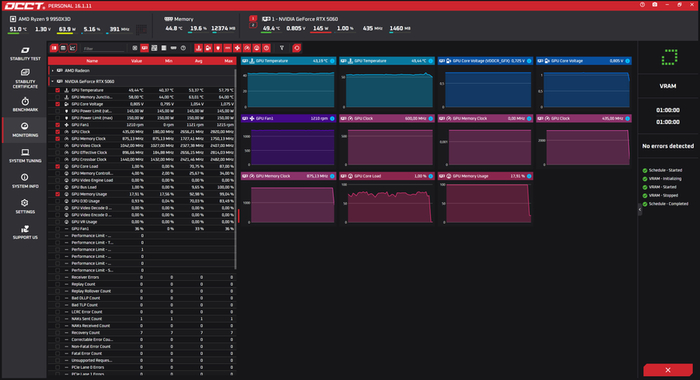Expand the AMD Radeon tree group
The height and width of the screenshot is (380, 700).
click(x=53, y=71)
